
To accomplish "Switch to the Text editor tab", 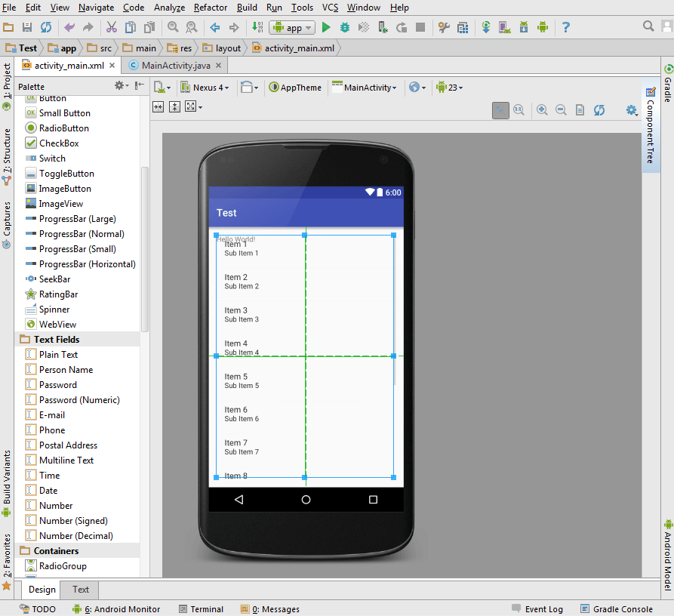I will click(80, 590).
